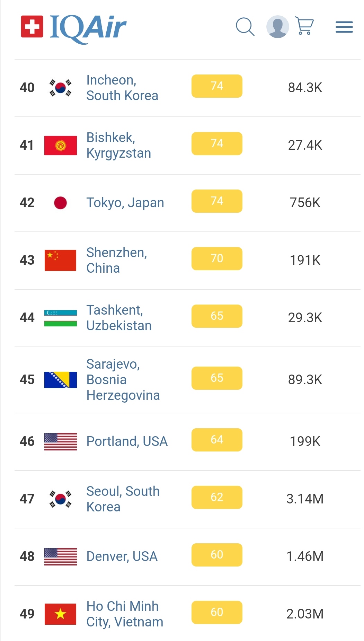Open Incheon, South Korea link
This screenshot has width=364, height=641.
click(x=122, y=88)
